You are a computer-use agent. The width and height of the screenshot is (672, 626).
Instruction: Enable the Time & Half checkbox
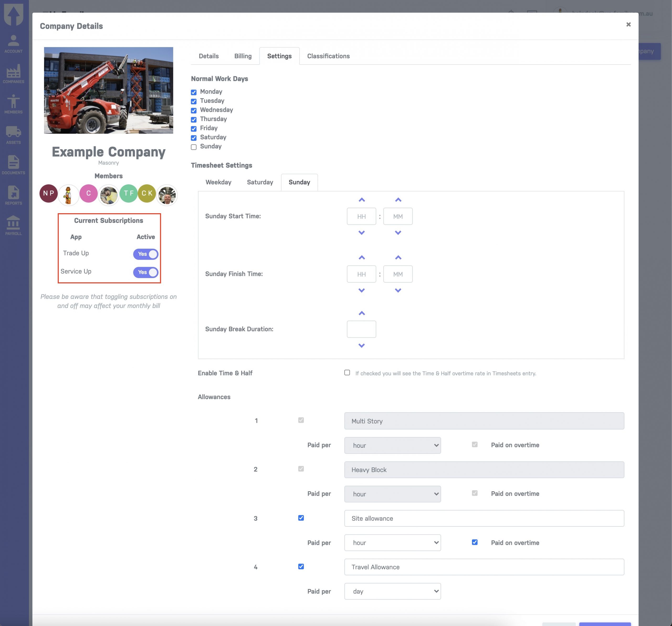coord(347,373)
